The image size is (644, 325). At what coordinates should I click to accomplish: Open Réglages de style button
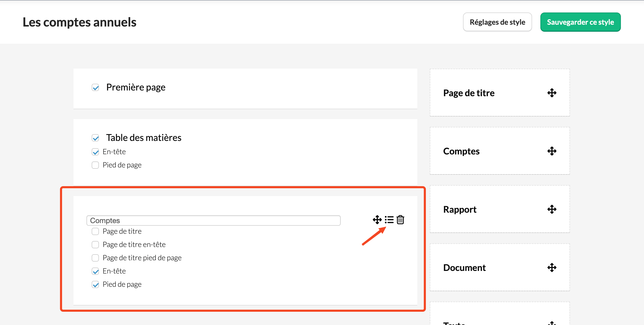[497, 22]
